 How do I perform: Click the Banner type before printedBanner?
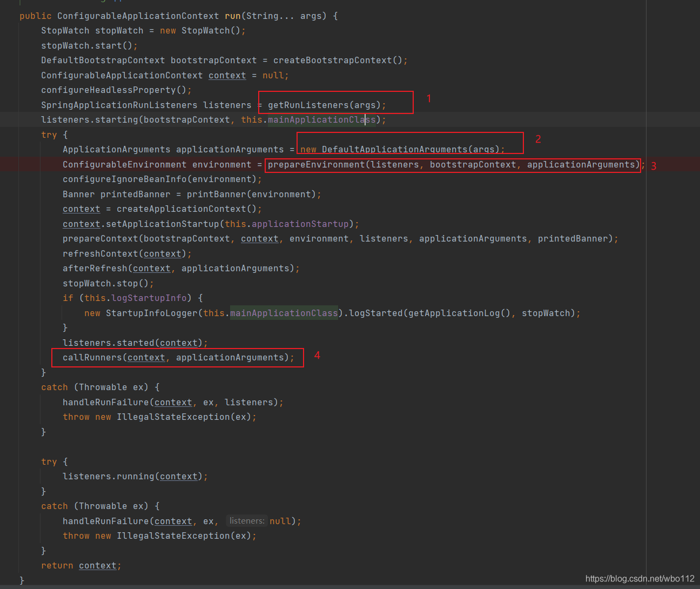click(79, 195)
